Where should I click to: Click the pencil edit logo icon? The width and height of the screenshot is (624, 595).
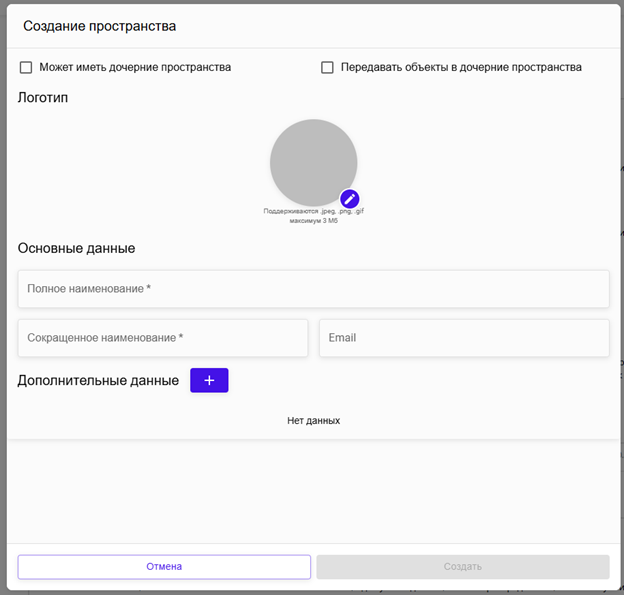click(x=350, y=199)
